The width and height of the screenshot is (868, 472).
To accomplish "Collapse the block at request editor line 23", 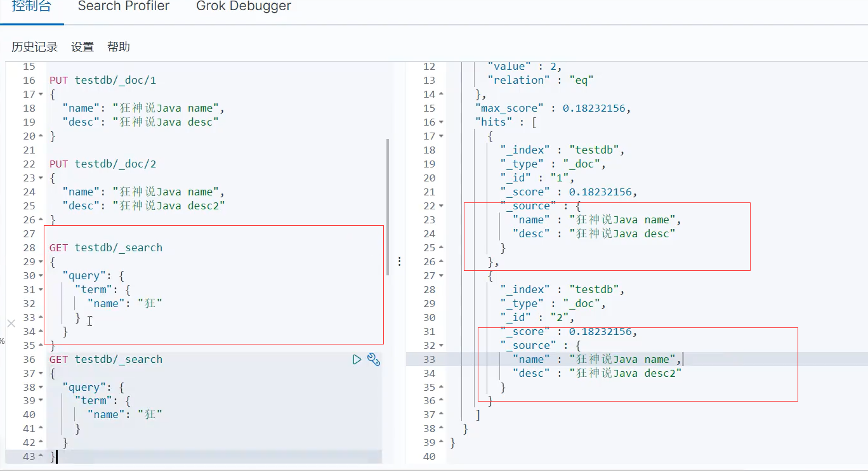I will [x=41, y=178].
